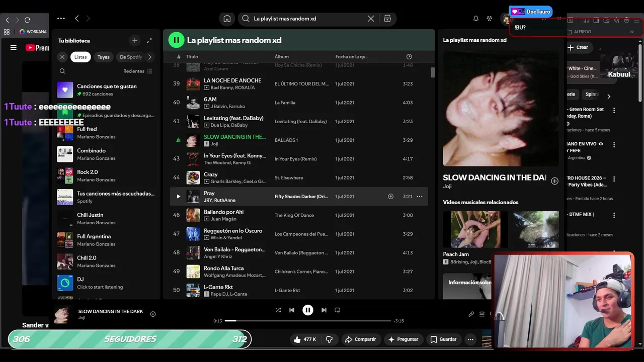Click the Spotify search input field

307,19
